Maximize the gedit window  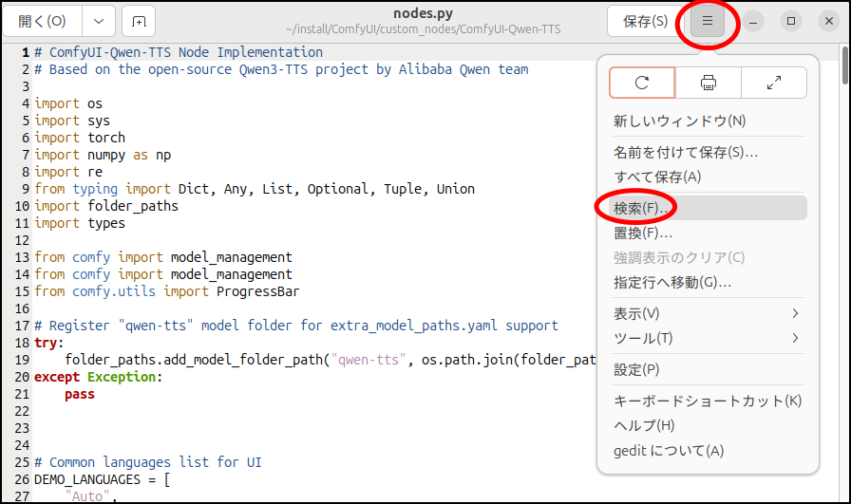[790, 21]
